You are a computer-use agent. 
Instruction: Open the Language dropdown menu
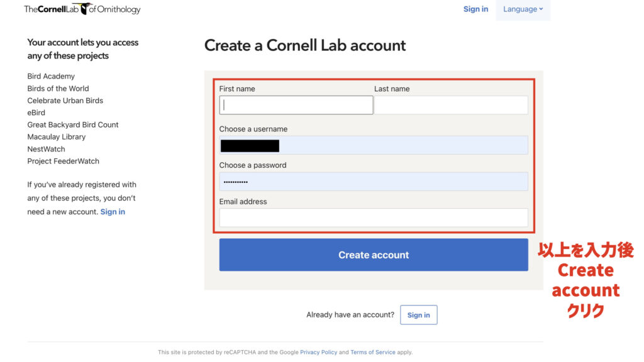point(523,9)
